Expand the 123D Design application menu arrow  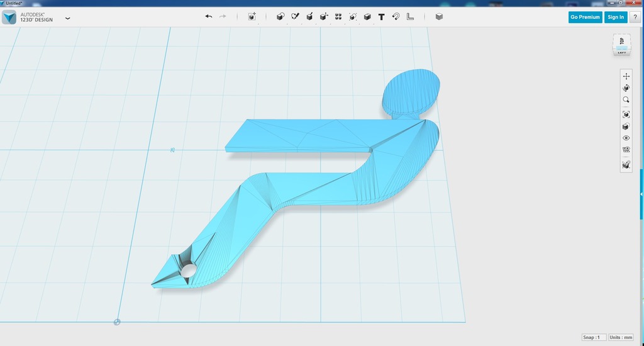pos(68,18)
